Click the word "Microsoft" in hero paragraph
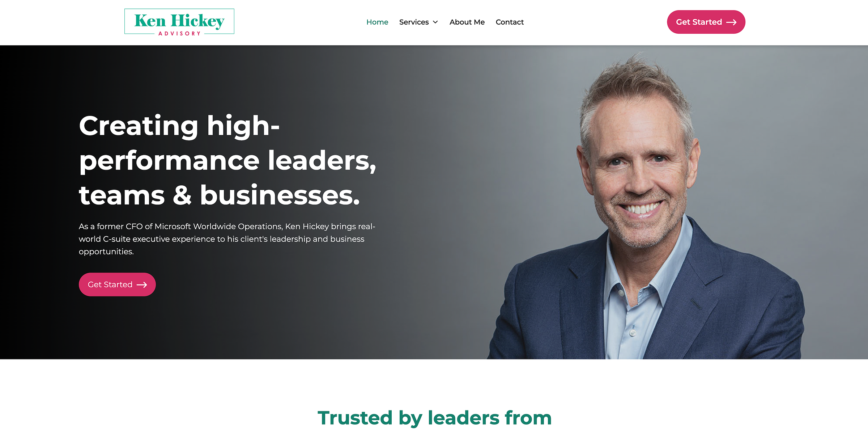The height and width of the screenshot is (434, 868). 173,227
